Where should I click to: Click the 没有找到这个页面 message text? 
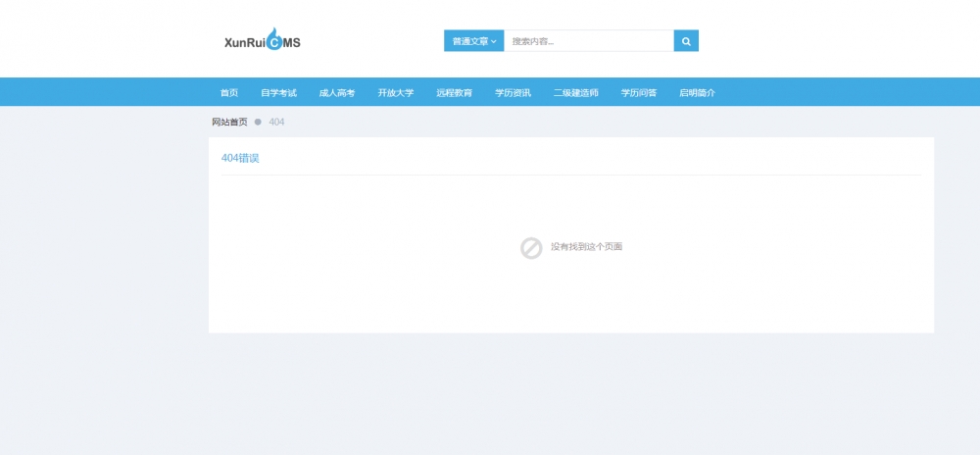[586, 247]
